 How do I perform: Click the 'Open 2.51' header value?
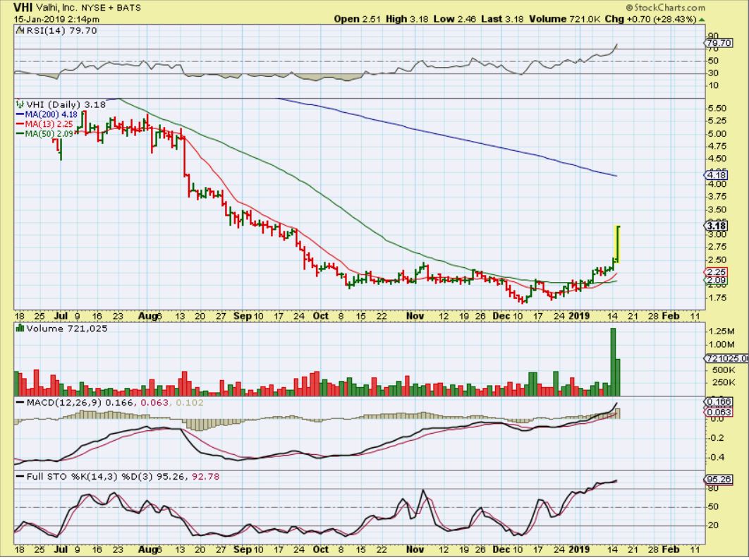click(x=358, y=19)
